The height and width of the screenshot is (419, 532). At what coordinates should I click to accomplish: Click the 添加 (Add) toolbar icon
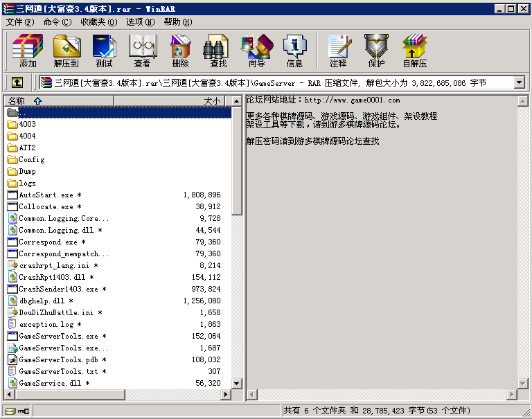28,51
